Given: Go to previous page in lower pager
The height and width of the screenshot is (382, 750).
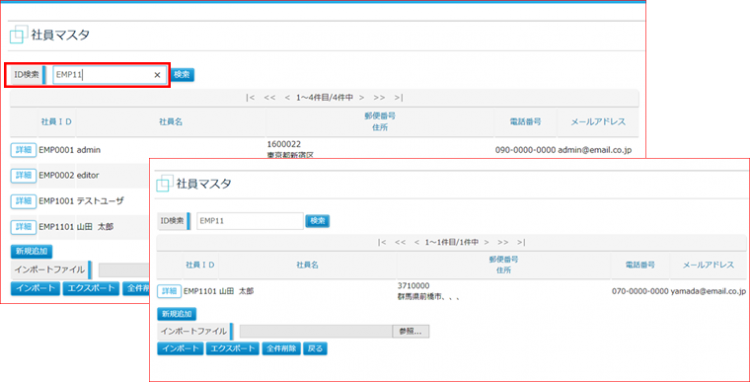Looking at the screenshot, I should point(417,242).
